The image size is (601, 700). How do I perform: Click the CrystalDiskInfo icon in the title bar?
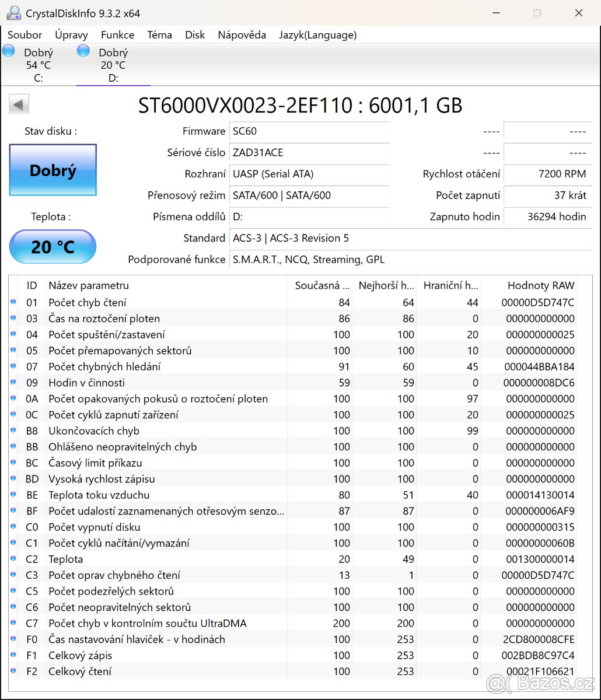click(13, 12)
